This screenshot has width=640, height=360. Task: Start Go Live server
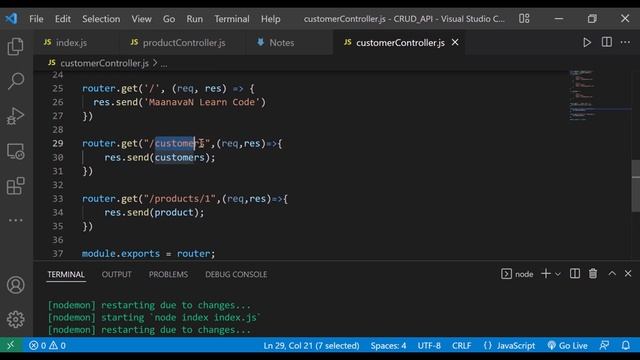coord(567,345)
